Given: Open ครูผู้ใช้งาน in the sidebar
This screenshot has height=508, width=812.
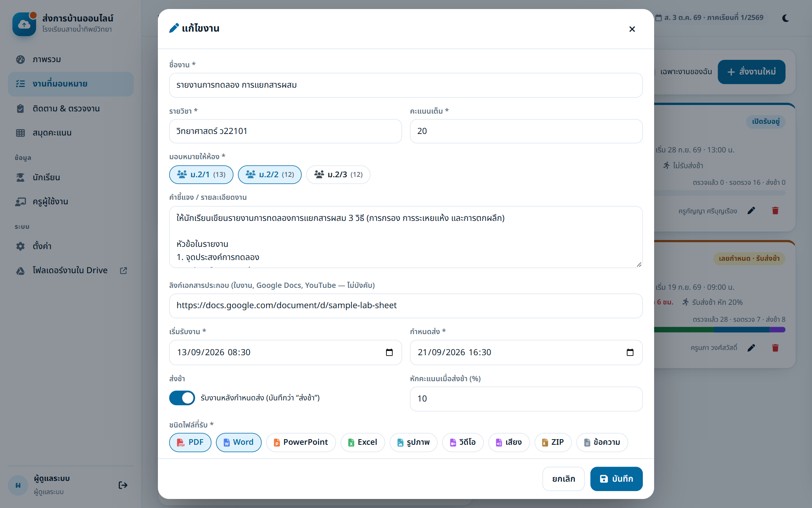Looking at the screenshot, I should click(71, 202).
